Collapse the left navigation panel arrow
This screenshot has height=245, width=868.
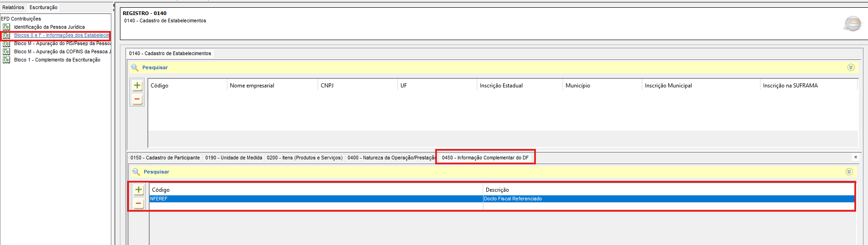(x=114, y=5)
